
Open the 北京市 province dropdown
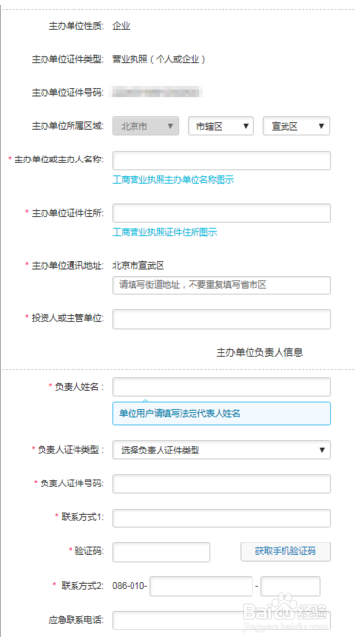145,126
